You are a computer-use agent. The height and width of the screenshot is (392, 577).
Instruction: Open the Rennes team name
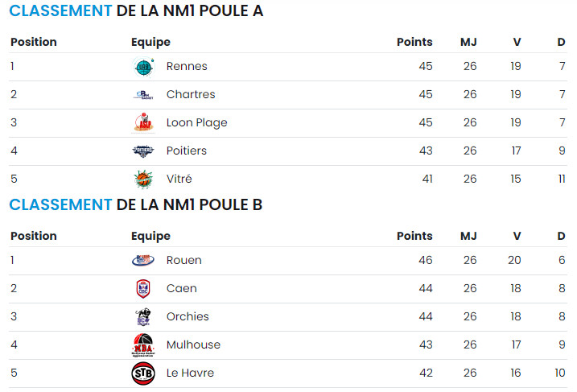[x=187, y=66]
